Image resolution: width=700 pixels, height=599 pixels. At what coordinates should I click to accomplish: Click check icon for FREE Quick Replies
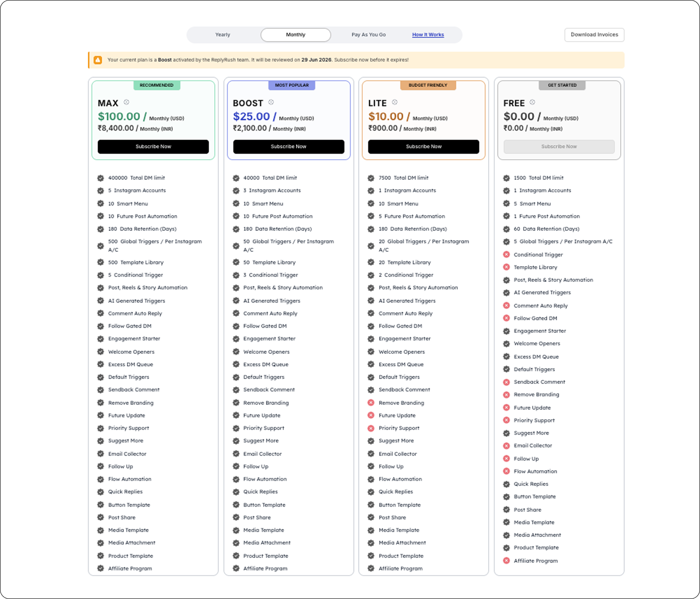click(506, 484)
